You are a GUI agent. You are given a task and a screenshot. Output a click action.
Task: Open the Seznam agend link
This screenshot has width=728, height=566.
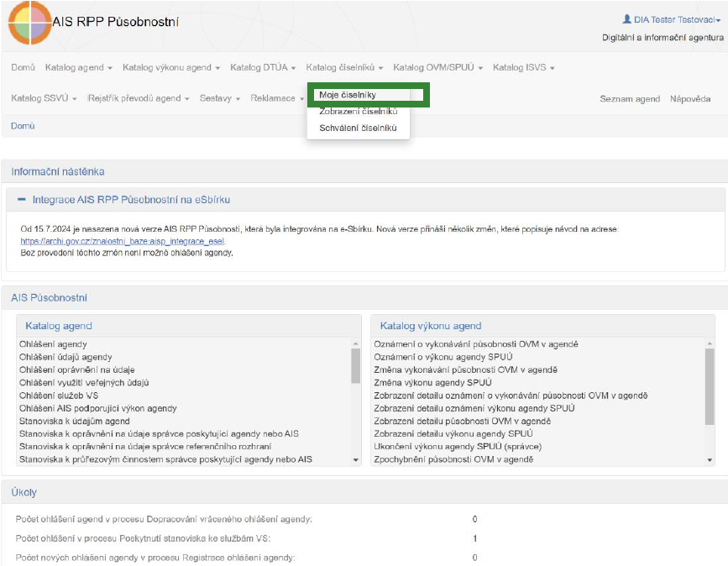(x=630, y=99)
